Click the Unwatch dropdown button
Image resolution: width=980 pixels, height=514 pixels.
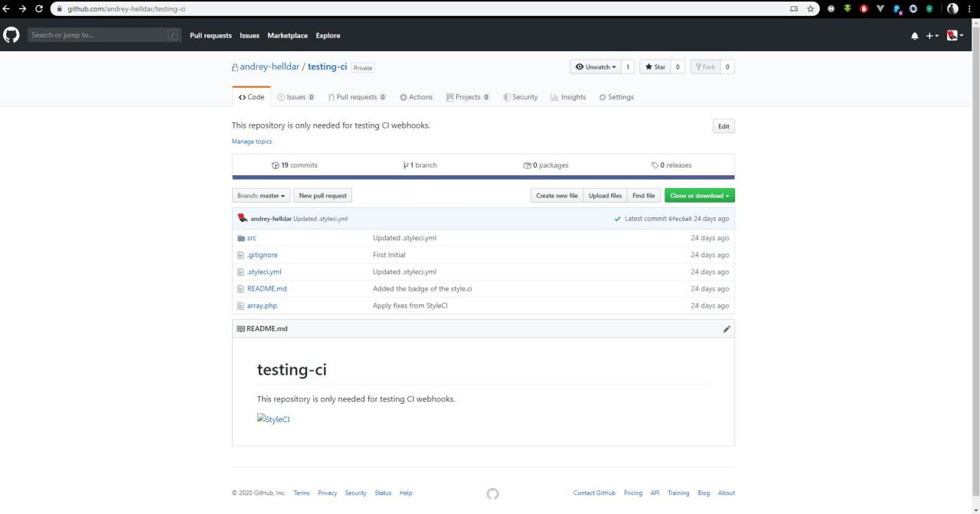tap(595, 67)
